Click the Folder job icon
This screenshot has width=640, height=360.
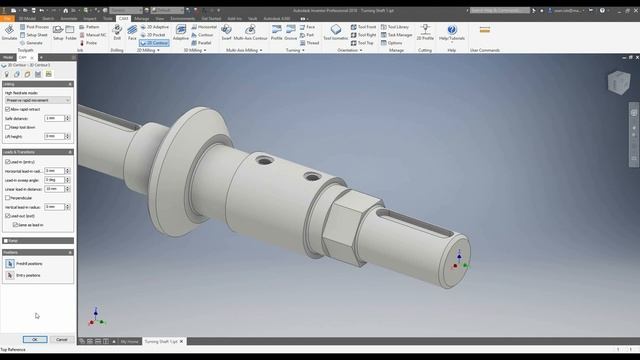click(x=71, y=32)
